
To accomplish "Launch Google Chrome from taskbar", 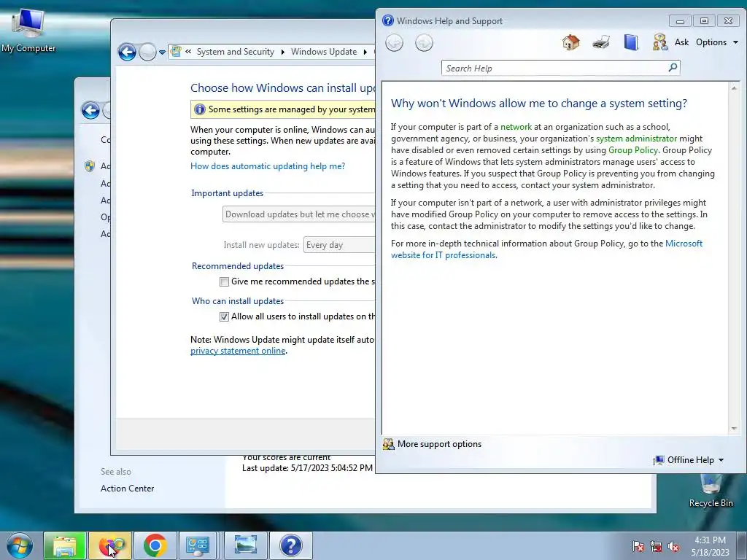I will coord(155,545).
